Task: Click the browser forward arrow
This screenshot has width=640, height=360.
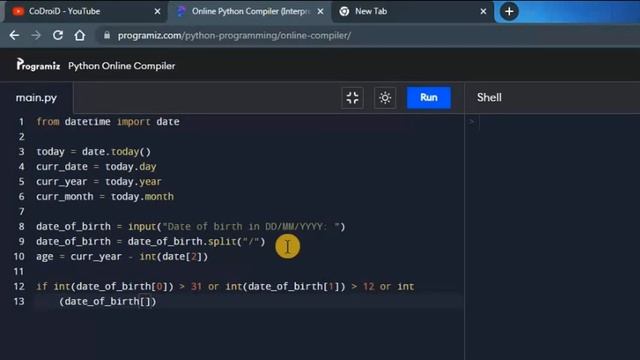Action: pyautogui.click(x=36, y=36)
